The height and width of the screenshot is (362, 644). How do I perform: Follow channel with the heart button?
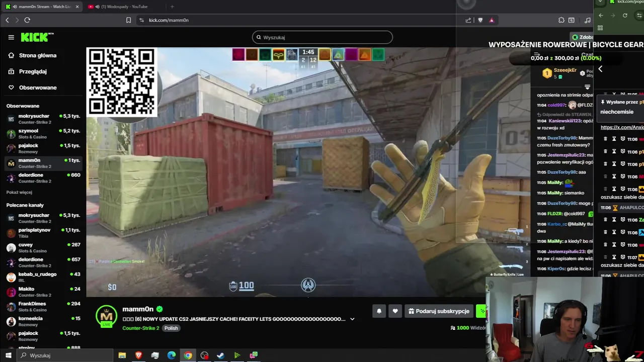(395, 311)
